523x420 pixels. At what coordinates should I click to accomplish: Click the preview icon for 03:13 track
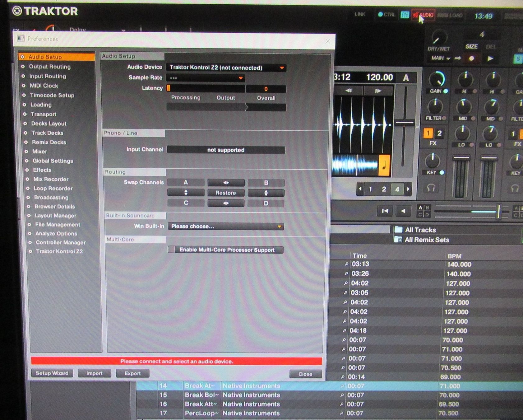click(346, 264)
